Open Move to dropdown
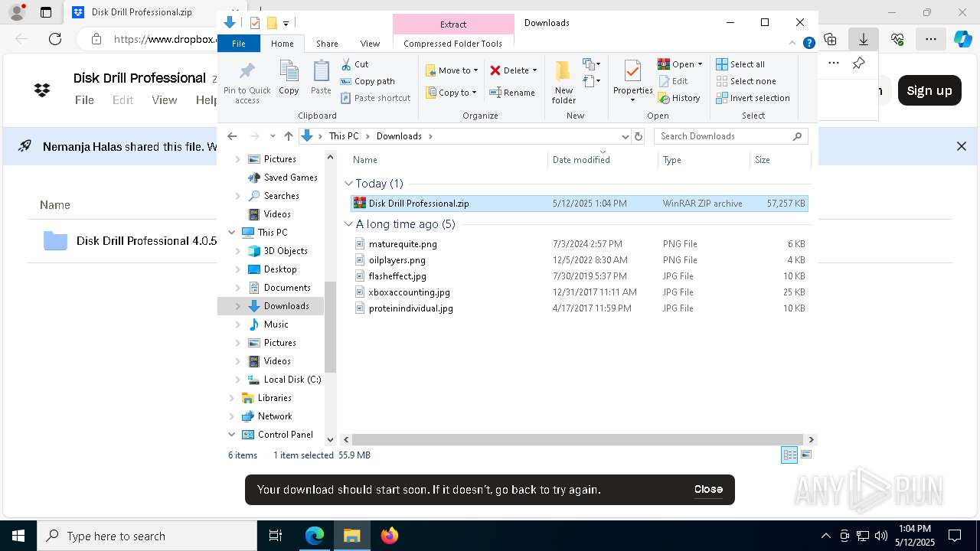The width and height of the screenshot is (980, 551). tap(452, 70)
